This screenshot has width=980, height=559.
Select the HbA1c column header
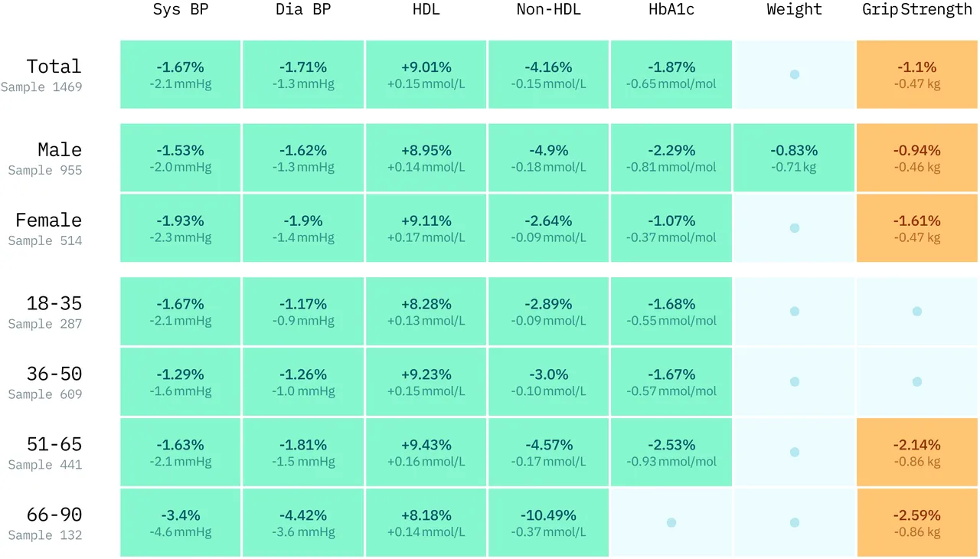(671, 10)
